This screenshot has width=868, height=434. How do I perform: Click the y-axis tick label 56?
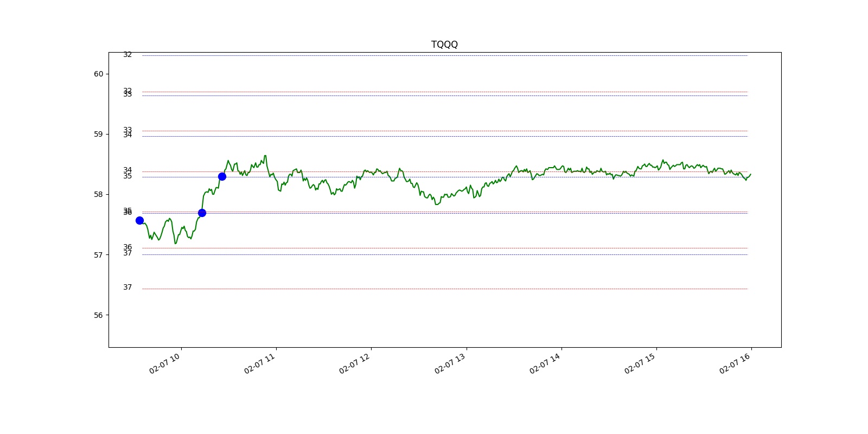tap(98, 315)
